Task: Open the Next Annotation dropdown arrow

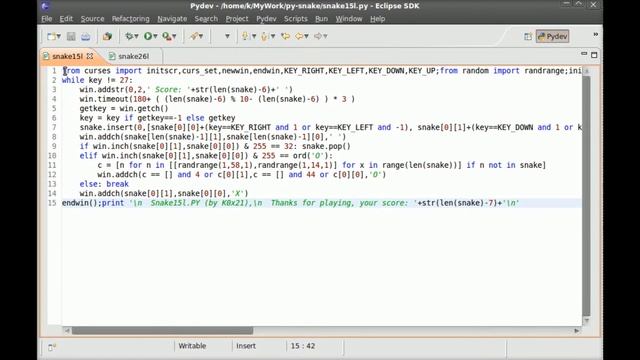Action: click(254, 36)
